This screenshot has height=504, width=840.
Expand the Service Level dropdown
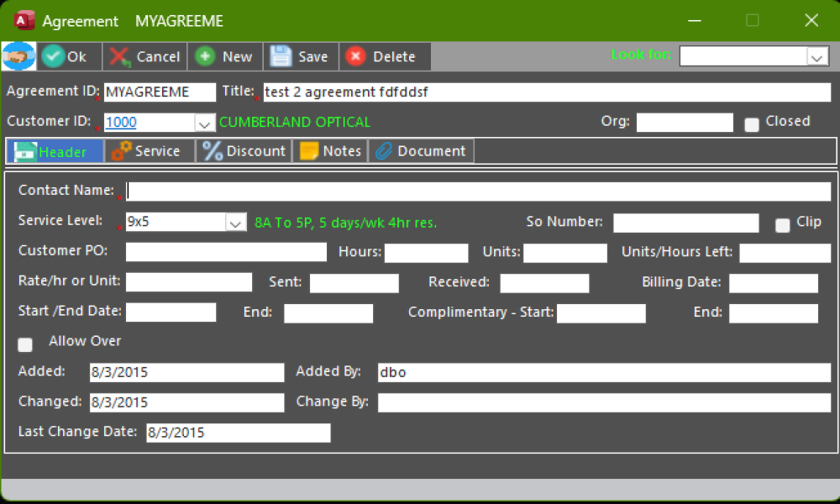[235, 223]
